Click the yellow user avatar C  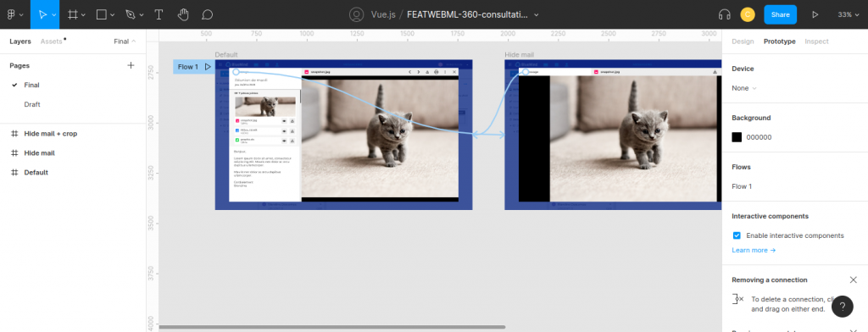[x=748, y=14]
